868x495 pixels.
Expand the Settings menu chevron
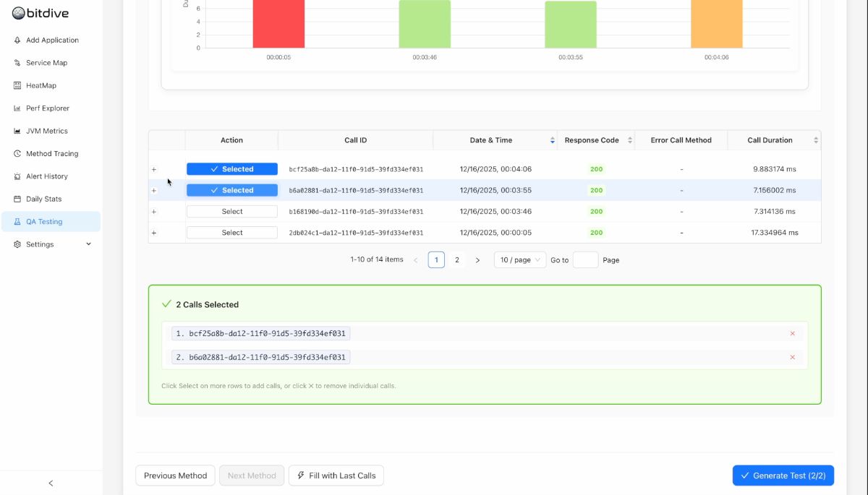pos(89,244)
